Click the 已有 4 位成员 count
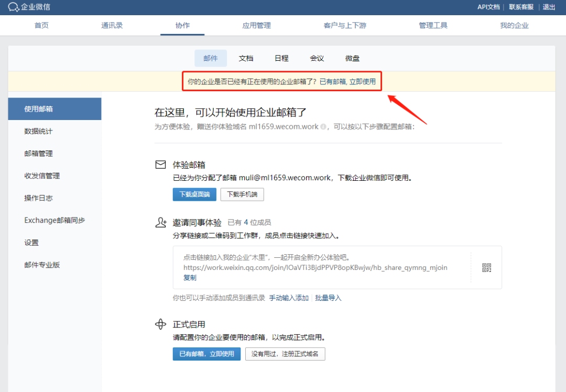 [x=249, y=222]
